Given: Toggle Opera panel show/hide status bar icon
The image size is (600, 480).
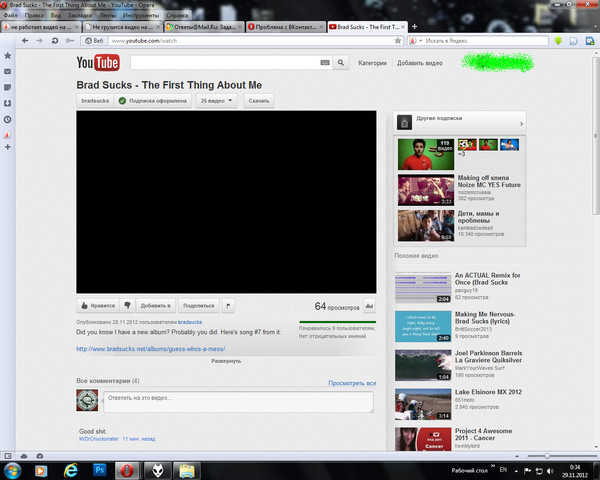Looking at the screenshot, I should [8, 456].
